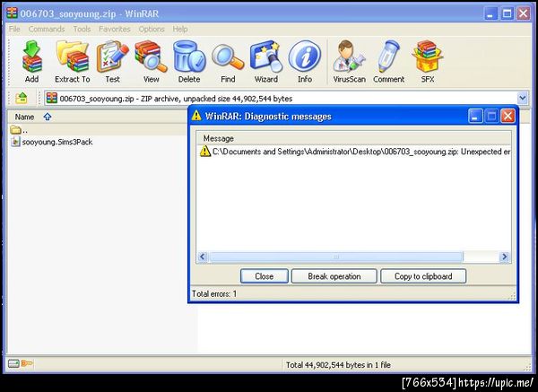Viewport: 538px width, 392px height.
Task: Minimize the Diagnostic messages dialog
Action: (x=475, y=116)
